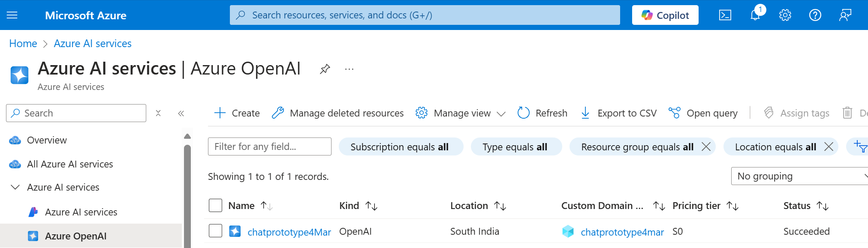Screen dimensions: 868x248
Task: Open the Manage view dropdown
Action: pyautogui.click(x=461, y=113)
